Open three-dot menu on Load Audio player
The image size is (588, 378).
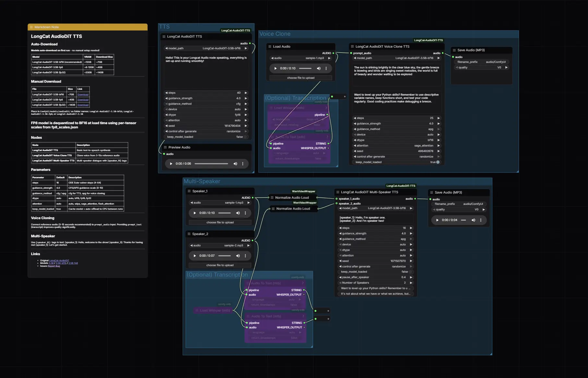click(x=326, y=68)
